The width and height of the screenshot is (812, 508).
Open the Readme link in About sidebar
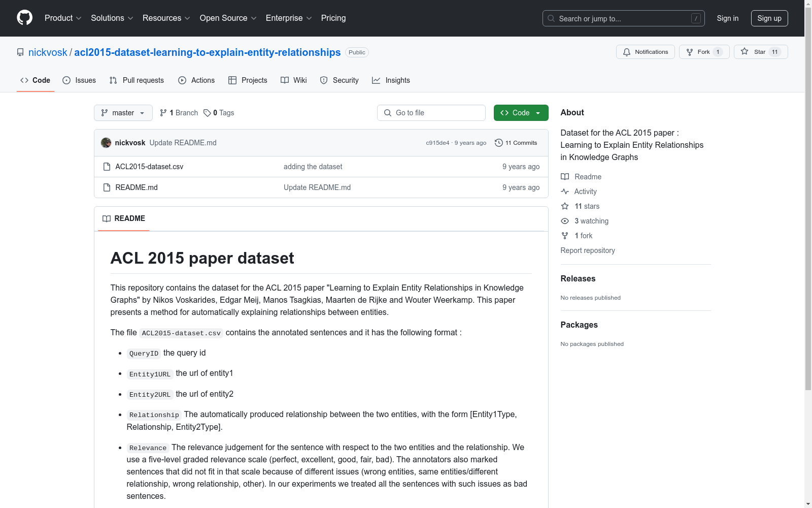pyautogui.click(x=581, y=177)
